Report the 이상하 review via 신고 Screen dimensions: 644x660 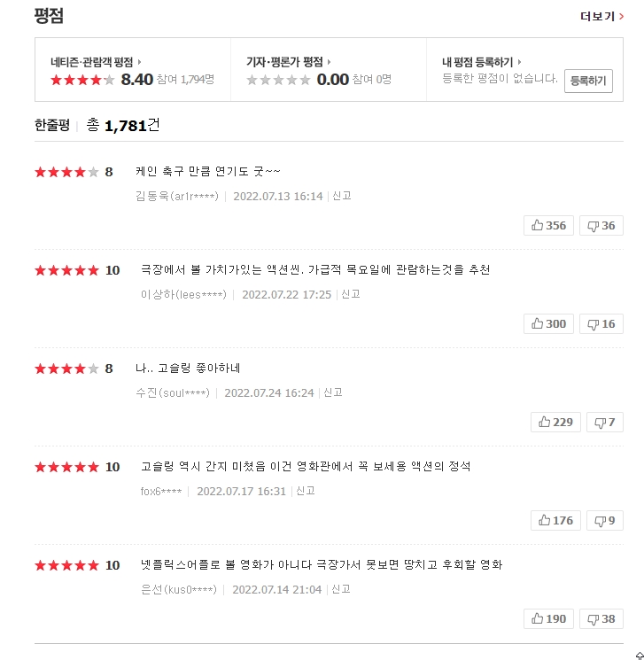(351, 294)
